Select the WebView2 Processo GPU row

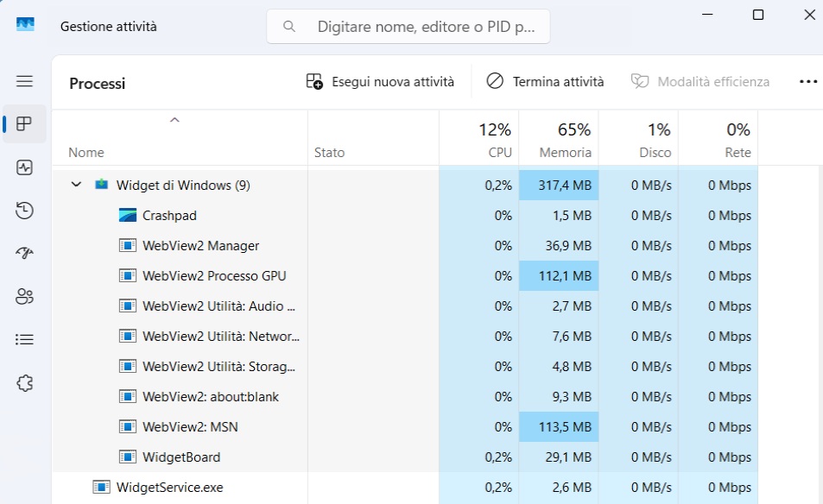click(x=405, y=276)
